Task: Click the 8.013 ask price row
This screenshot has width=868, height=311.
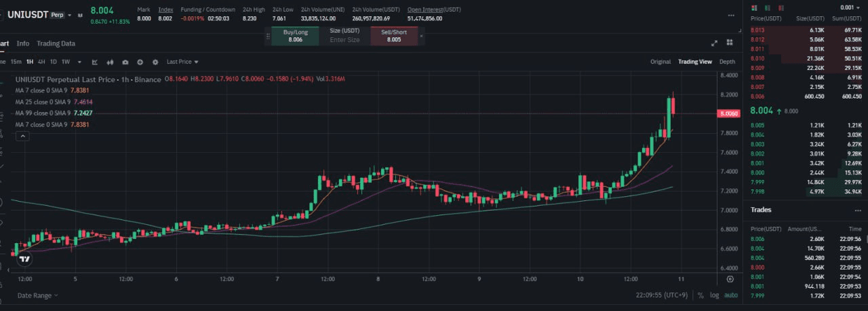Action: [x=806, y=31]
